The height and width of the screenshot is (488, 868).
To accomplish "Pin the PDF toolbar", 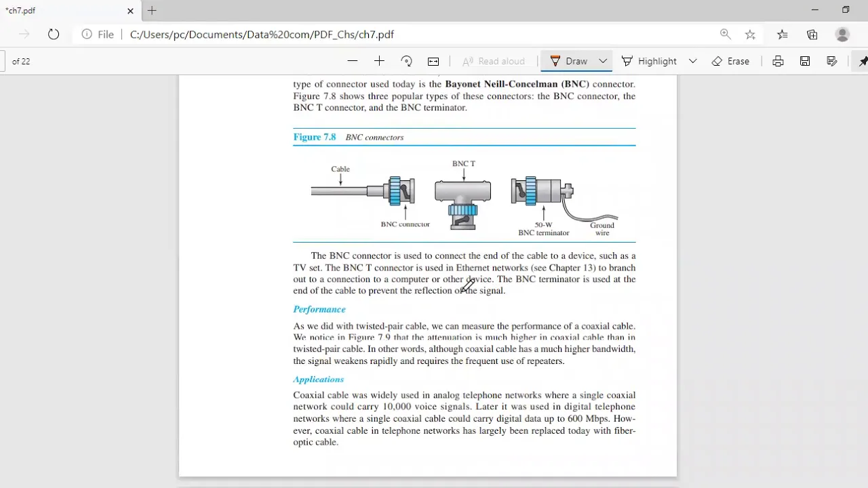I will coord(863,61).
